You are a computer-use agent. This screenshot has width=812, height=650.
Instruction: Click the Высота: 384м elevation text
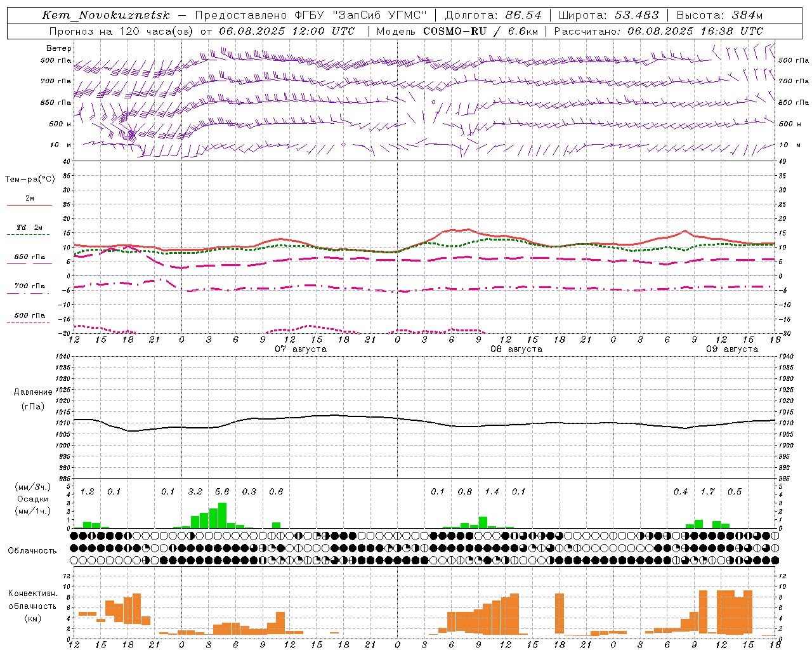(719, 15)
